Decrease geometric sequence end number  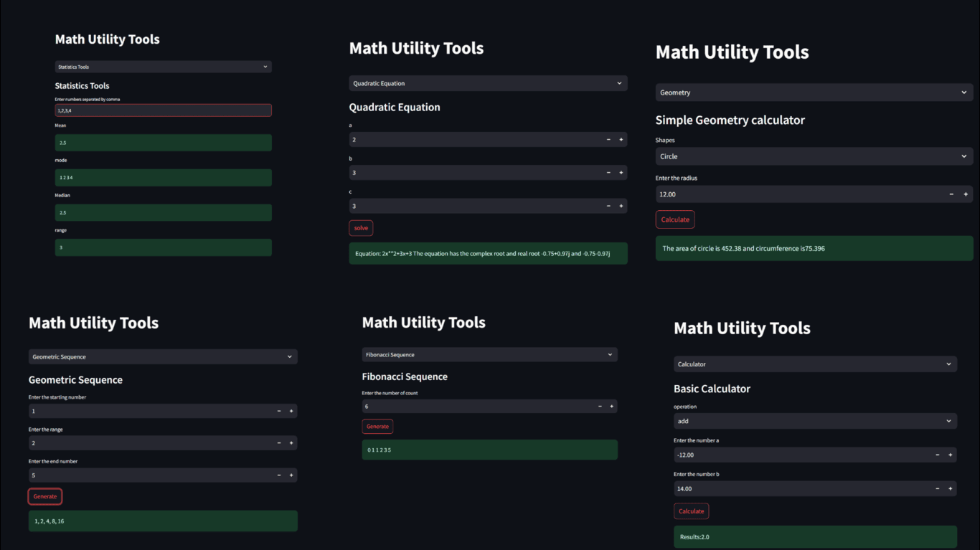(279, 475)
